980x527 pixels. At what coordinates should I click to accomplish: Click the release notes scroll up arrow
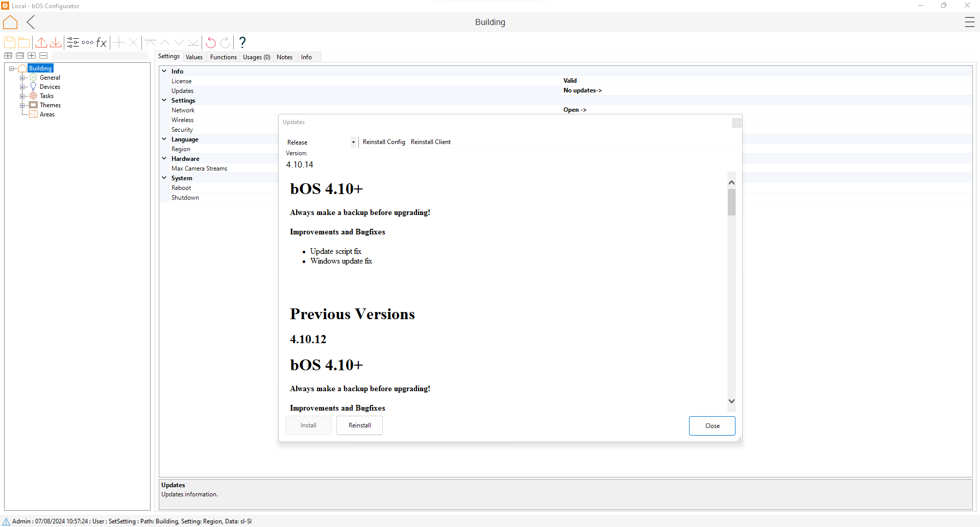[732, 182]
